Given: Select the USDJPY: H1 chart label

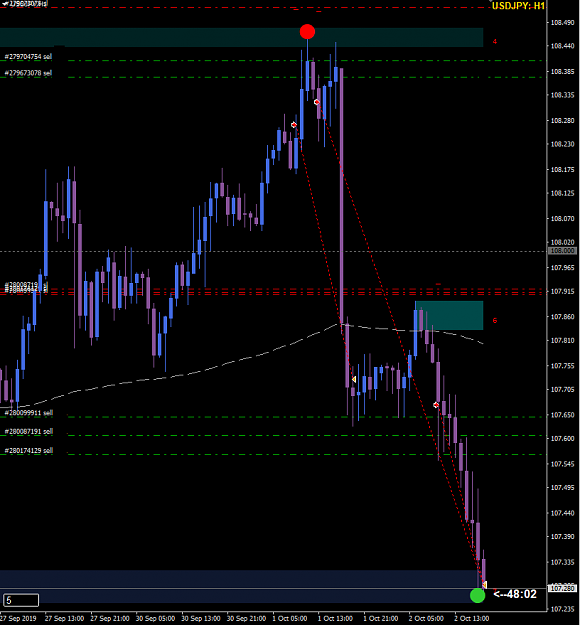Looking at the screenshot, I should (x=518, y=6).
